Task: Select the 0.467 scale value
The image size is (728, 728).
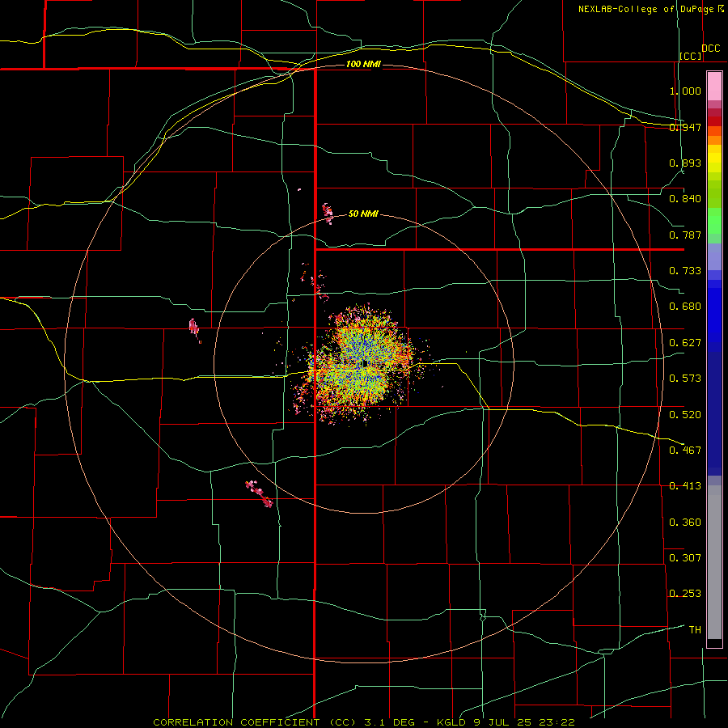Action: pos(685,450)
